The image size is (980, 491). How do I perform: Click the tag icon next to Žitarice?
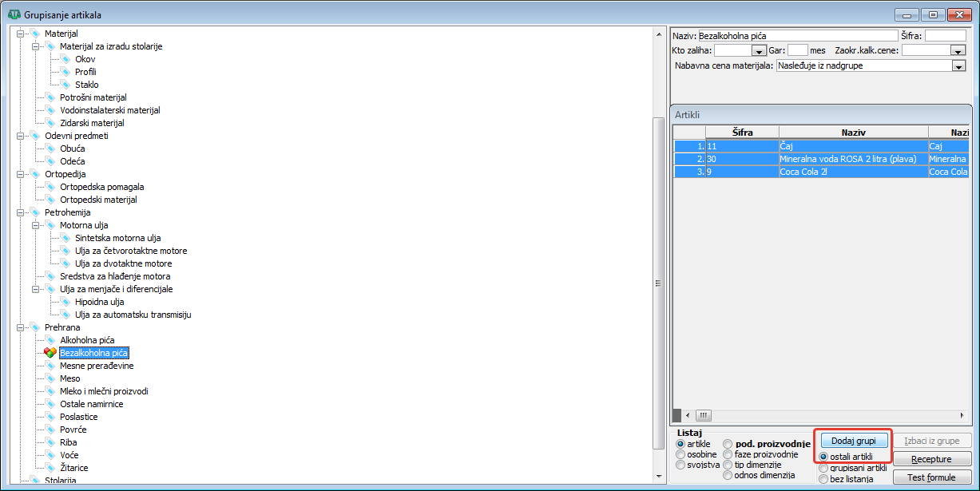[x=50, y=468]
